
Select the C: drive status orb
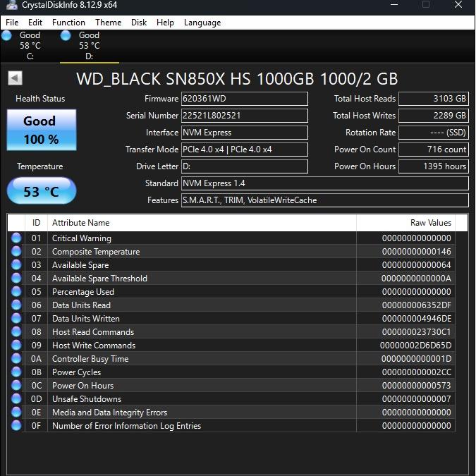tap(6, 35)
